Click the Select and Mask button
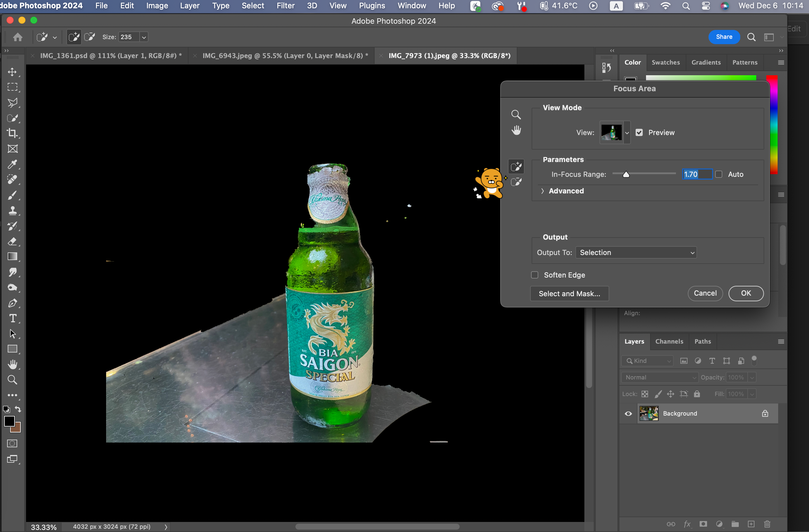The image size is (809, 532). point(569,294)
